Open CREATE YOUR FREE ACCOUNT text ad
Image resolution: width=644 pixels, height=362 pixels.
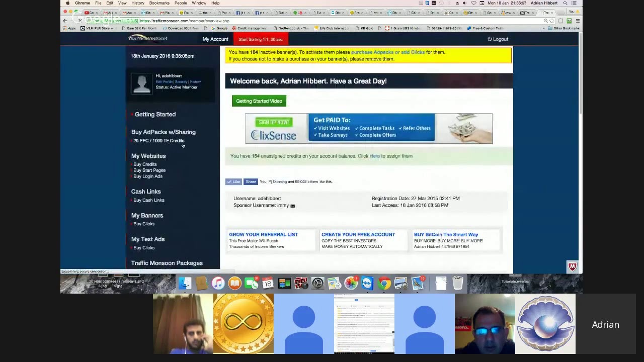point(358,235)
